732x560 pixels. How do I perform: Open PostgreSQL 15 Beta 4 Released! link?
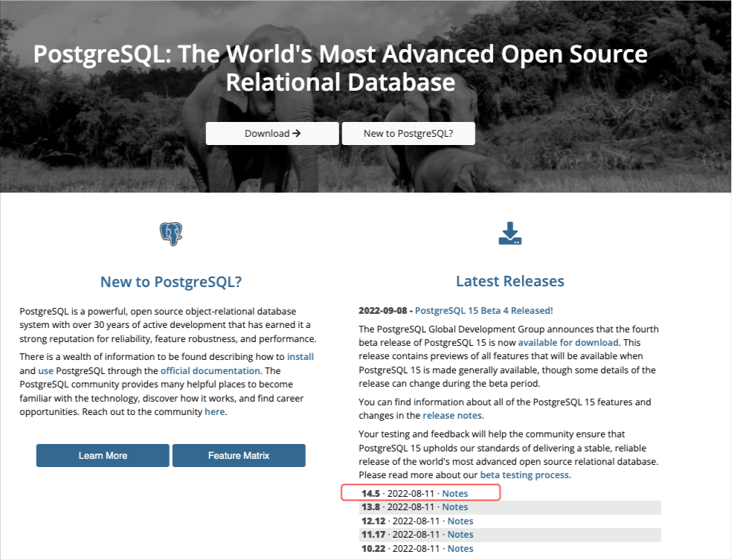(484, 310)
